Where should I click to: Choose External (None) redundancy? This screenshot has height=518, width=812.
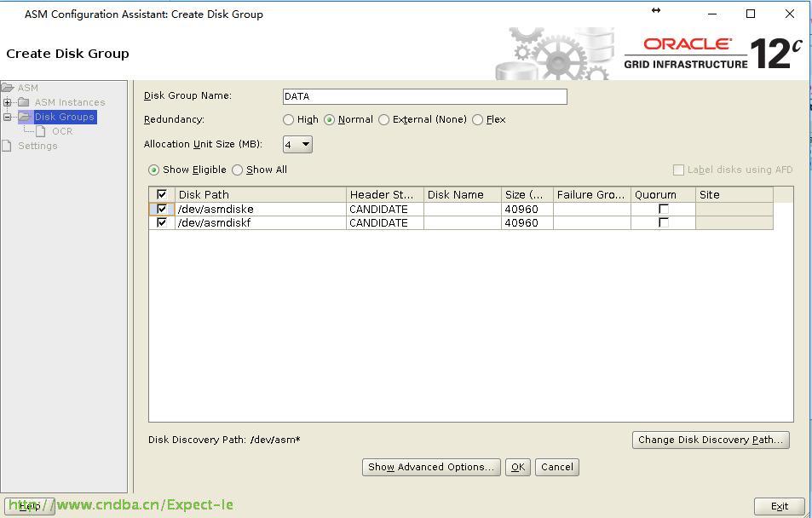tap(383, 119)
